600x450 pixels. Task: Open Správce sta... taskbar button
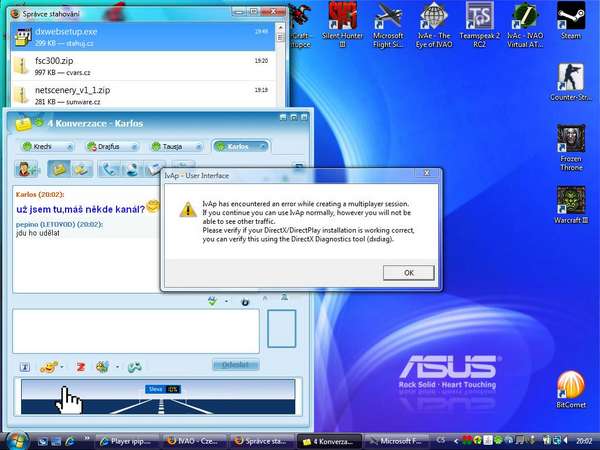click(x=262, y=442)
